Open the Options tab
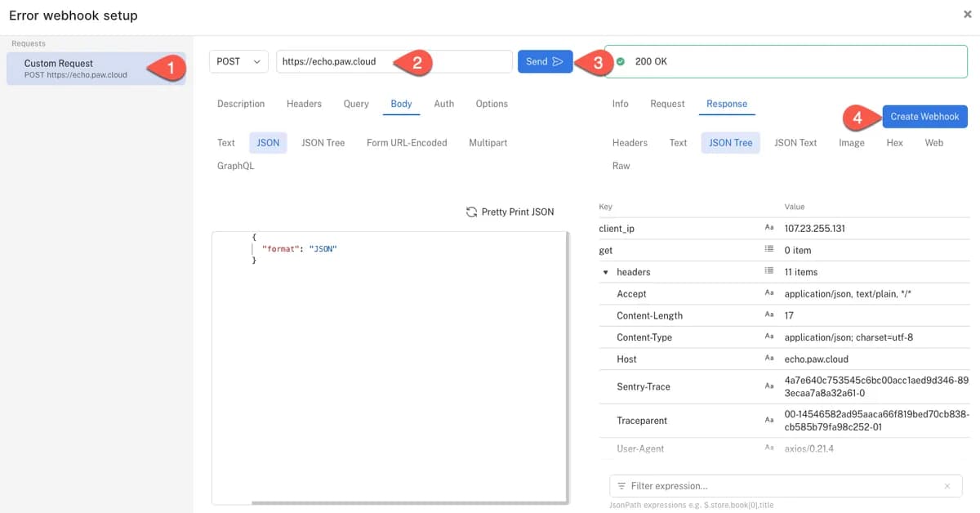The height and width of the screenshot is (513, 980). [x=492, y=104]
